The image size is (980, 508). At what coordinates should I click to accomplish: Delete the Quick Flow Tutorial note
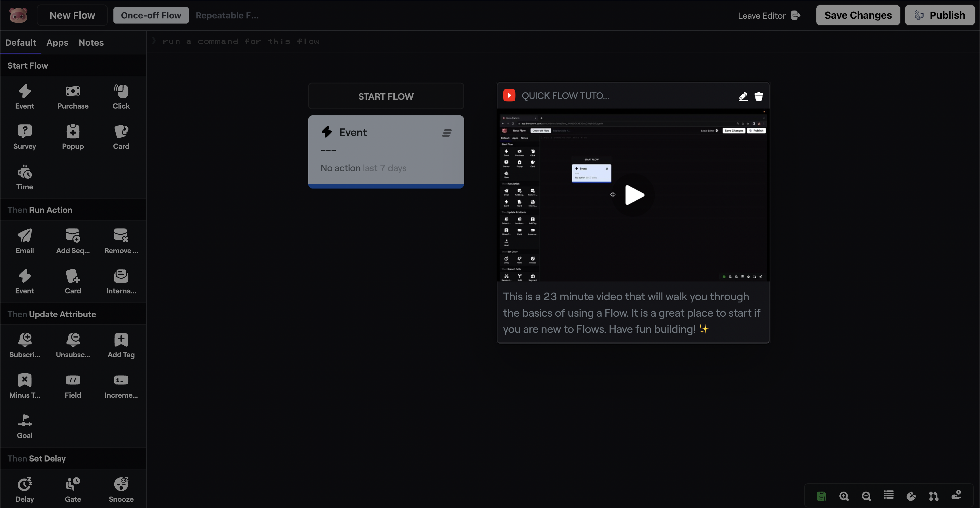click(x=759, y=96)
